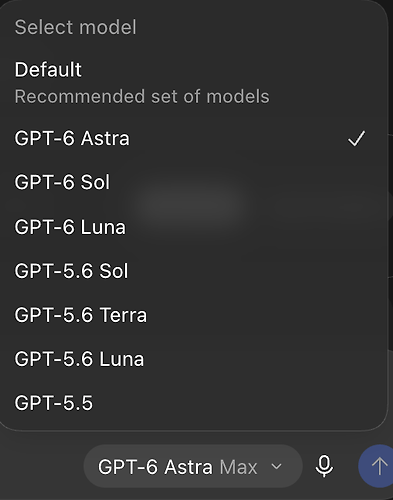Switch to the GPT-6 Sol model
Image resolution: width=393 pixels, height=500 pixels.
193,182
